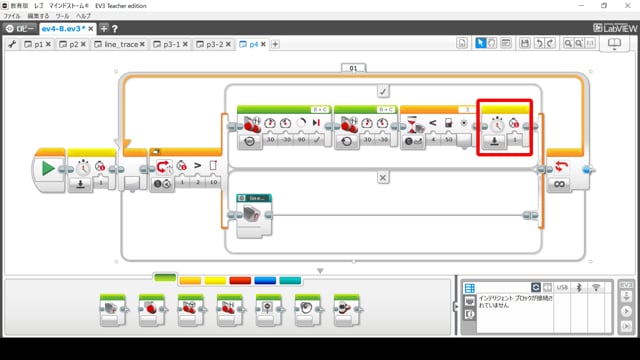Open the ファイル menu

pyautogui.click(x=12, y=16)
